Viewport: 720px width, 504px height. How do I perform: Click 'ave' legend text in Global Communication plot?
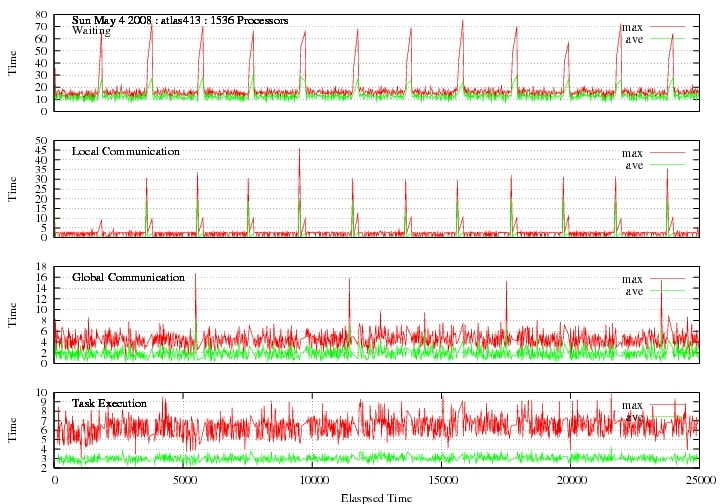(x=634, y=291)
